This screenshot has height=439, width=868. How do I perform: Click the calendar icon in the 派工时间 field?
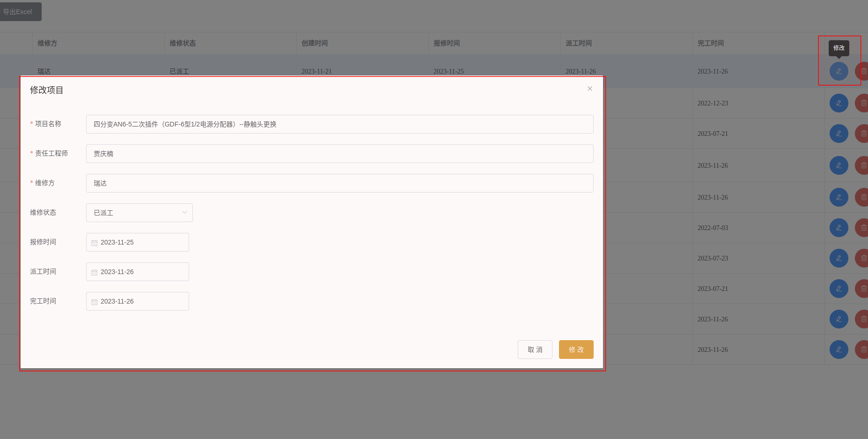(95, 272)
